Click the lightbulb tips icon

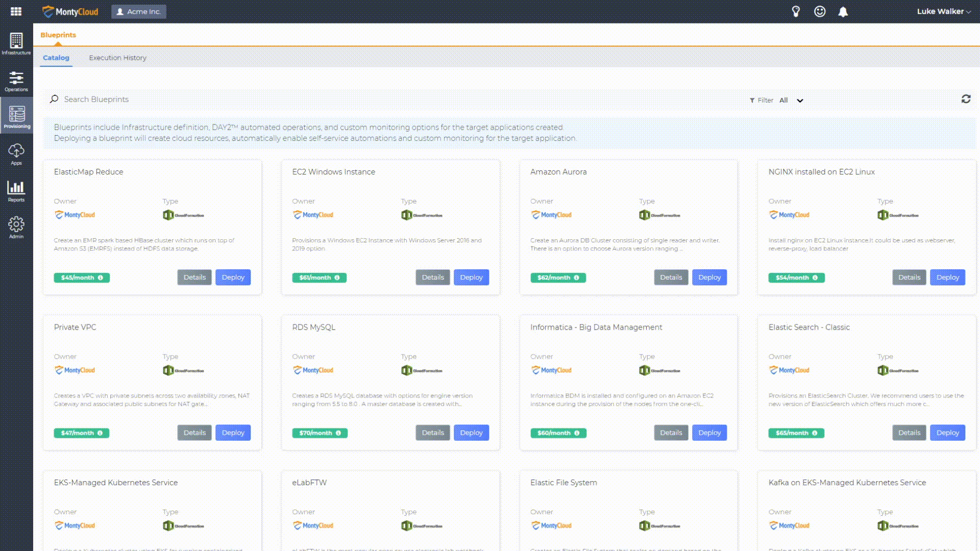click(x=796, y=12)
